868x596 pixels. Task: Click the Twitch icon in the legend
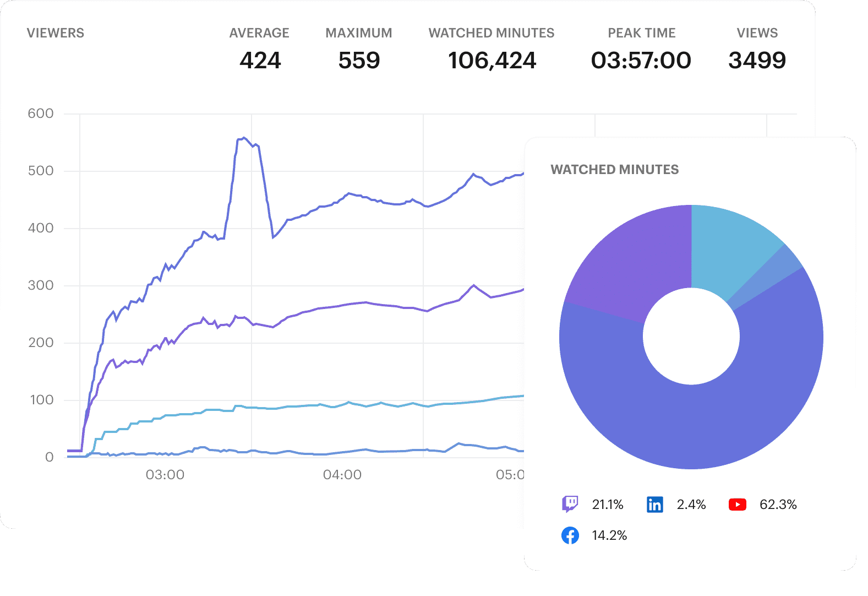[x=570, y=504]
